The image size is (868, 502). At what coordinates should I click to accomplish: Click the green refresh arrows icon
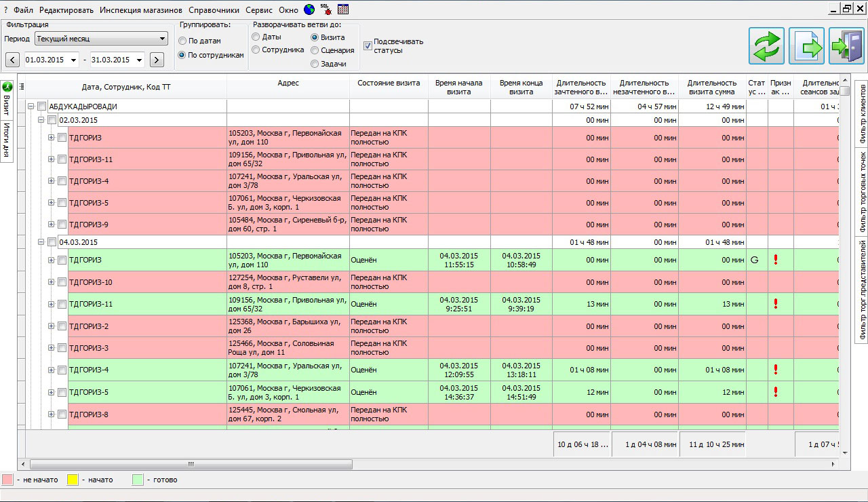[x=766, y=45]
